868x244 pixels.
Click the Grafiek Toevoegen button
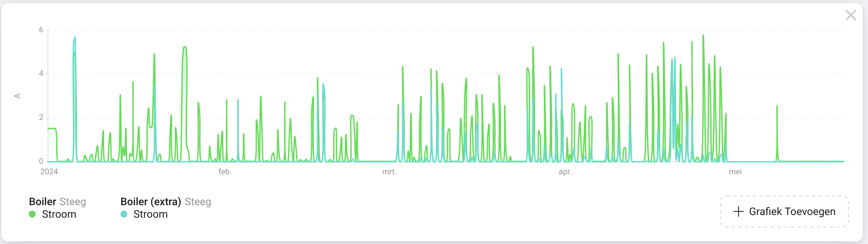[784, 211]
